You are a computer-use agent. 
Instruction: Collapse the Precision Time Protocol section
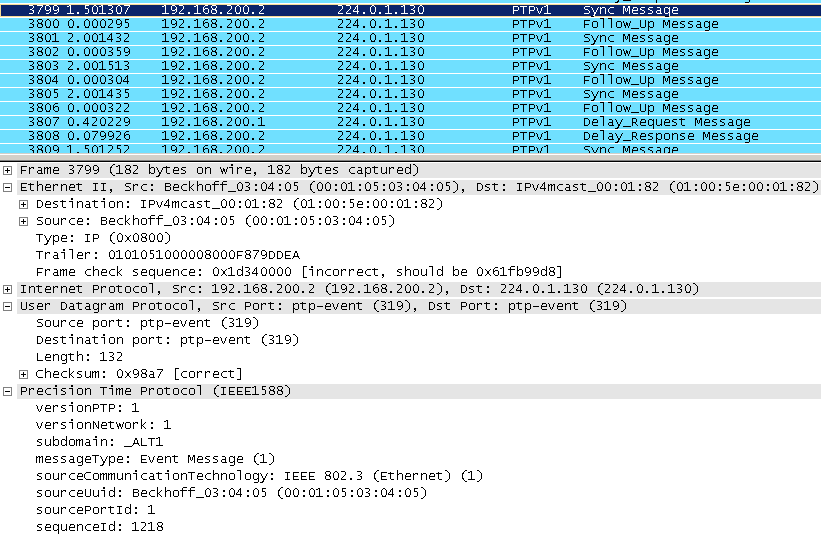click(7, 391)
